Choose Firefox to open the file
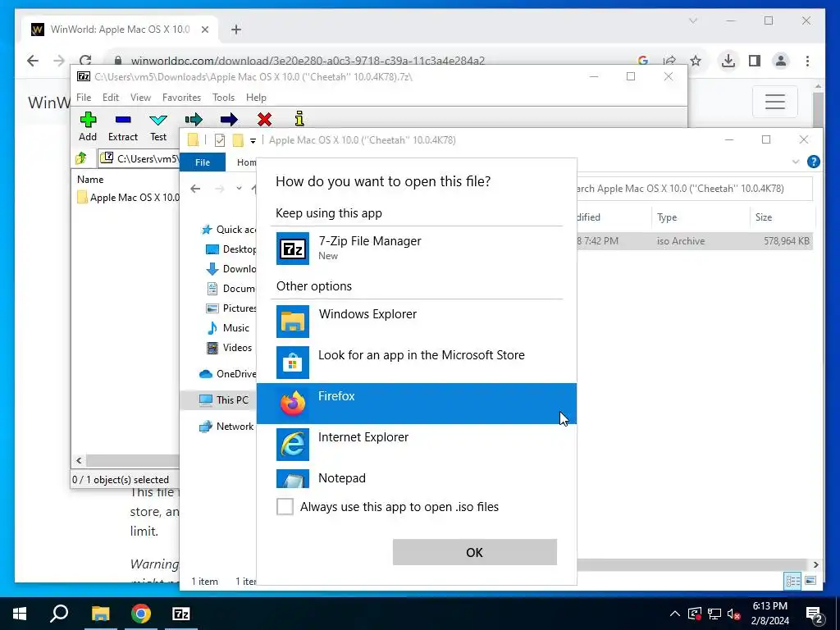Image resolution: width=840 pixels, height=630 pixels. (417, 404)
